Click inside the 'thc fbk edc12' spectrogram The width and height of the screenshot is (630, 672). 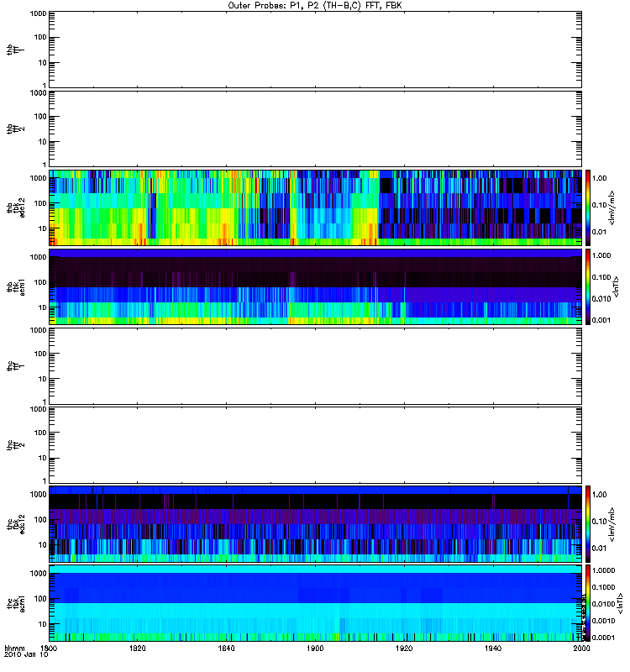pos(316,524)
